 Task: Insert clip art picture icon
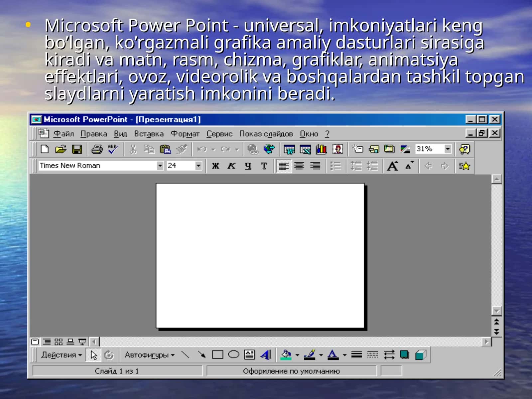pyautogui.click(x=337, y=149)
